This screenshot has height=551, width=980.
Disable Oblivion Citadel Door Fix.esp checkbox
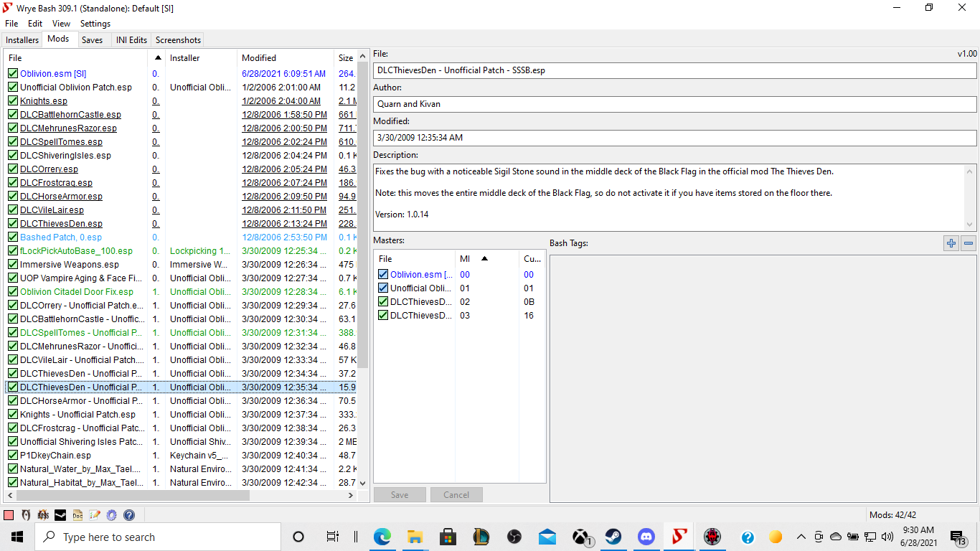pos(13,291)
